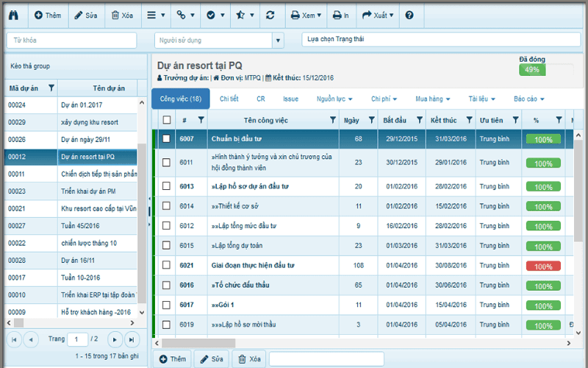
Task: Switch to the Issue tab
Action: pyautogui.click(x=290, y=99)
